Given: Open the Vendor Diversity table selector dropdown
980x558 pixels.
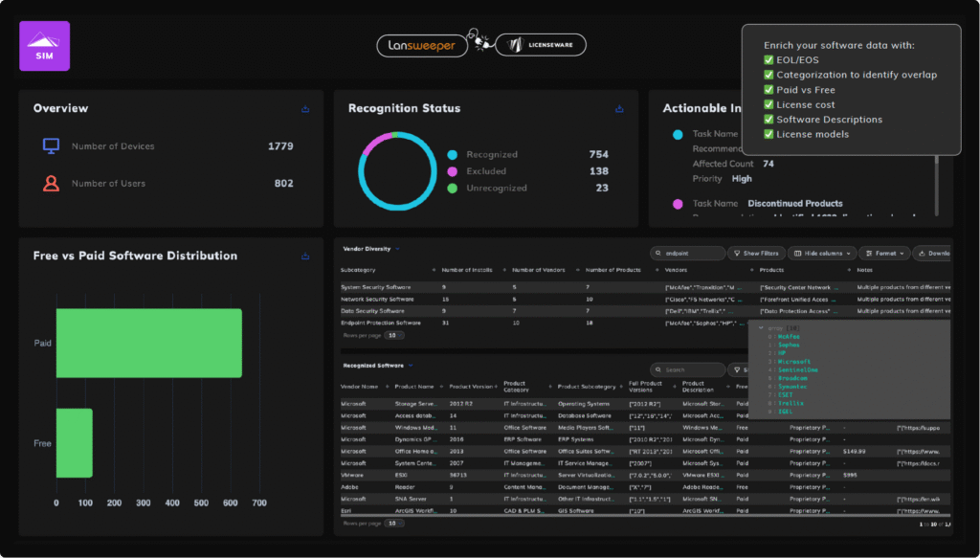Looking at the screenshot, I should [x=397, y=249].
